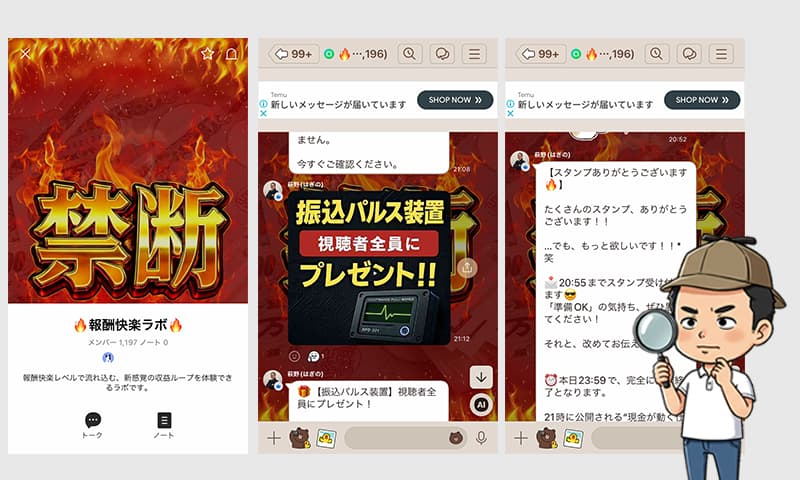Screen dimensions: 800x480
Task: Close the 報酬快楽ラボ profile screen
Action: click(x=25, y=53)
